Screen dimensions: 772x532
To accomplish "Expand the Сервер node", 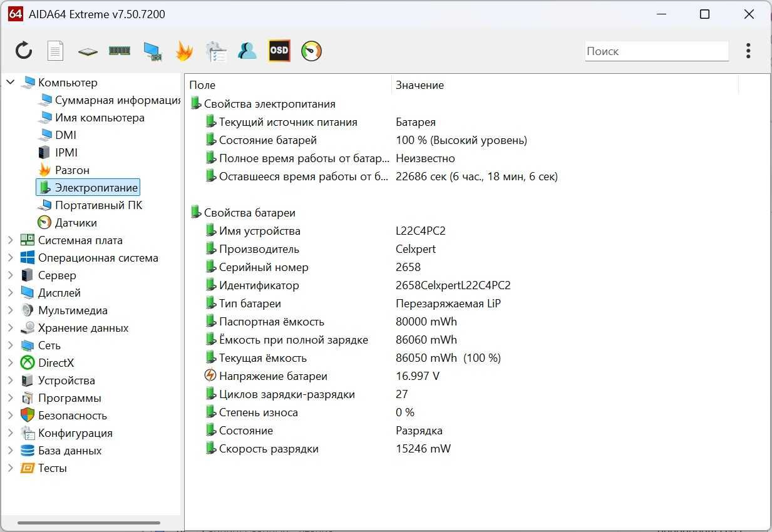I will (x=10, y=275).
